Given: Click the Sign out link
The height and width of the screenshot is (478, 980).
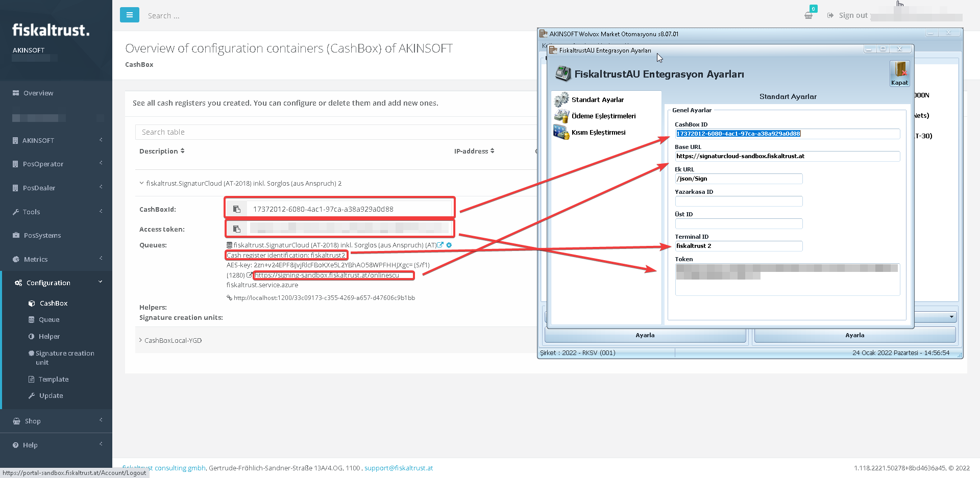Looking at the screenshot, I should click(847, 15).
